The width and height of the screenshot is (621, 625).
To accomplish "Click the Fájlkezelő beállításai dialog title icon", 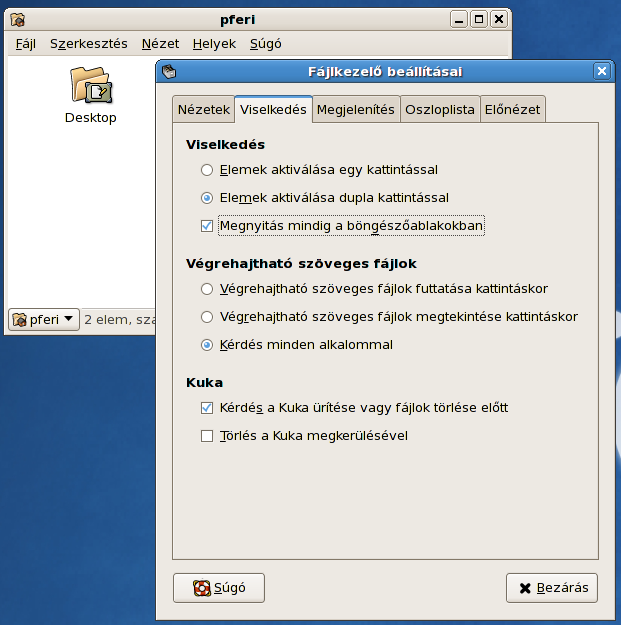I will (x=169, y=71).
